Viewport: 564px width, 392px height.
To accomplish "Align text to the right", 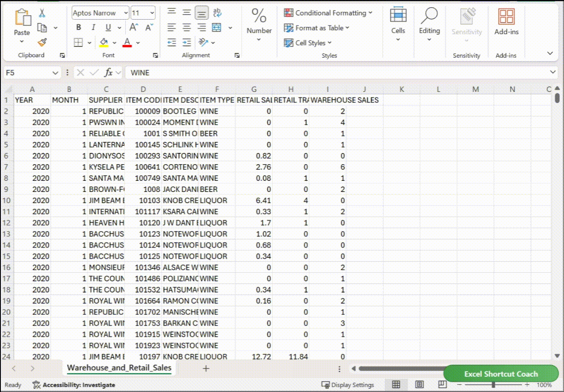I will click(x=202, y=28).
